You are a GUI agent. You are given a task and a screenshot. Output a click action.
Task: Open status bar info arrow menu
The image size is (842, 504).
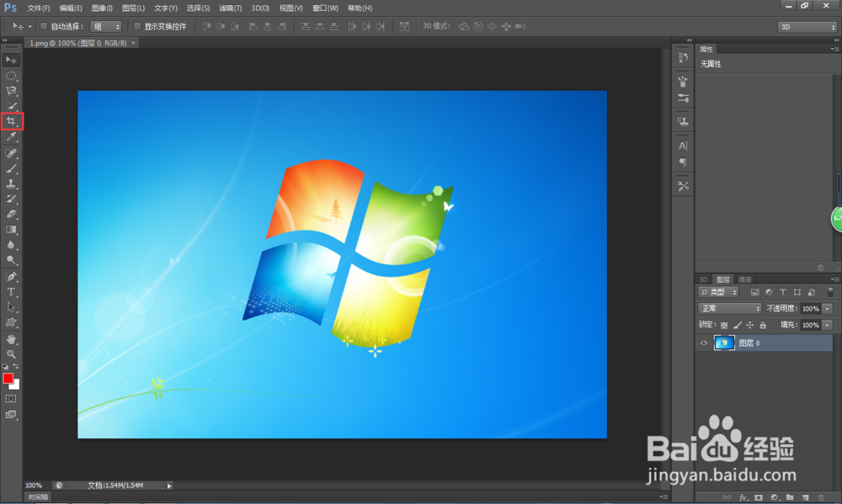[x=169, y=485]
